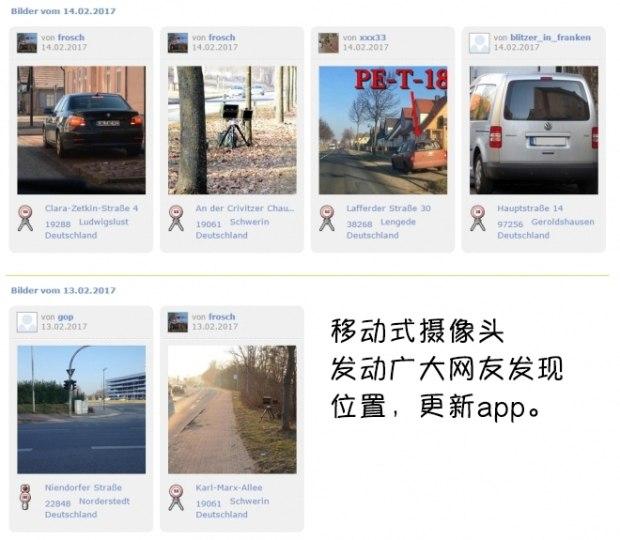Open user profile link blitzer_in_franken
Viewport: 620px width, 540px height.
[550, 38]
